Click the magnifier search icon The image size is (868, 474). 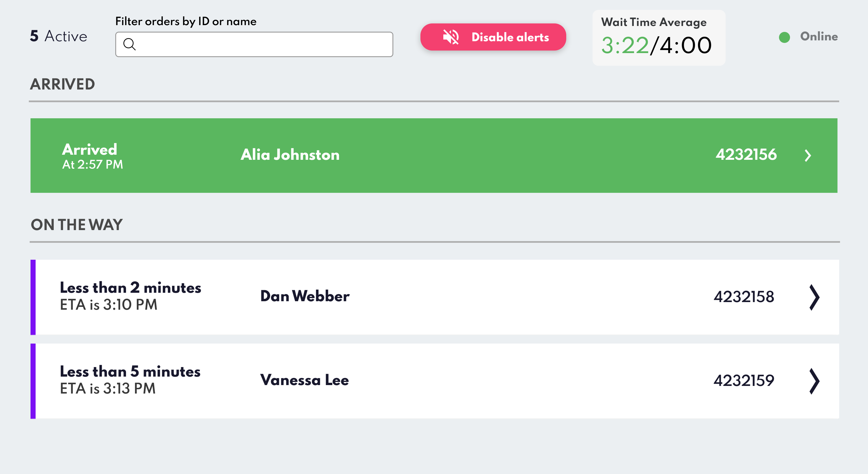(x=129, y=44)
